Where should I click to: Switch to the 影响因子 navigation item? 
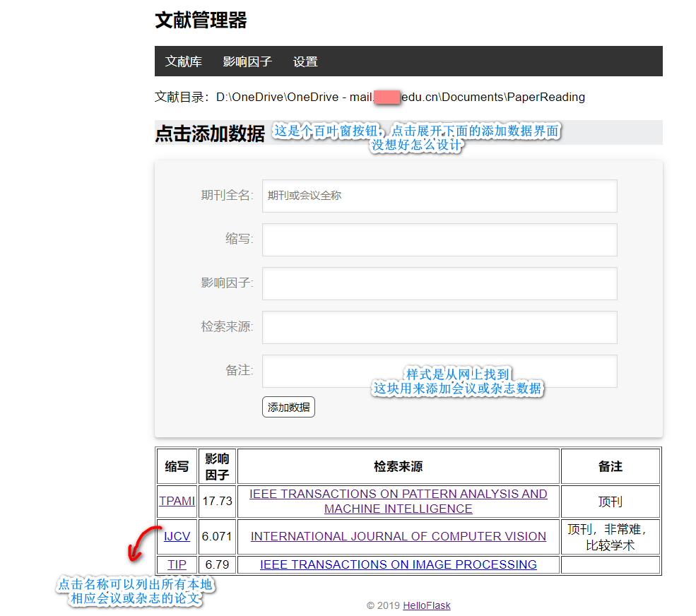247,61
